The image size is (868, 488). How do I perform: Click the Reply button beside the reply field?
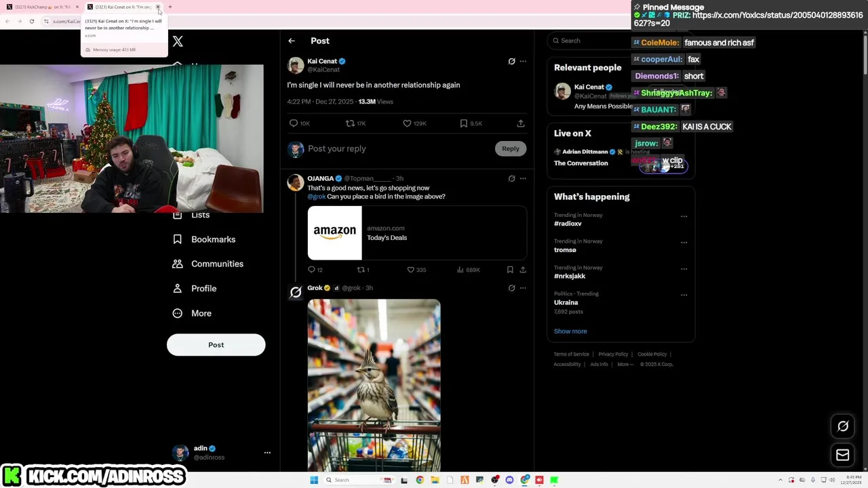click(x=511, y=148)
